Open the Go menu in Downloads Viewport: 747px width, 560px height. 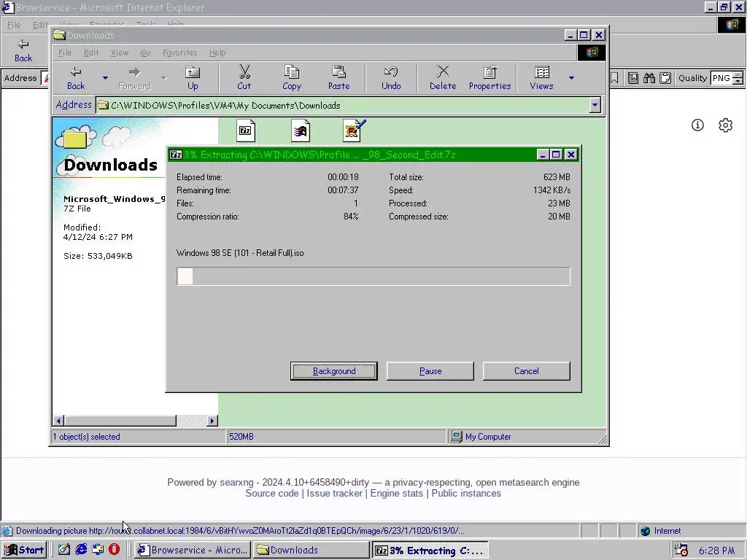(x=145, y=52)
